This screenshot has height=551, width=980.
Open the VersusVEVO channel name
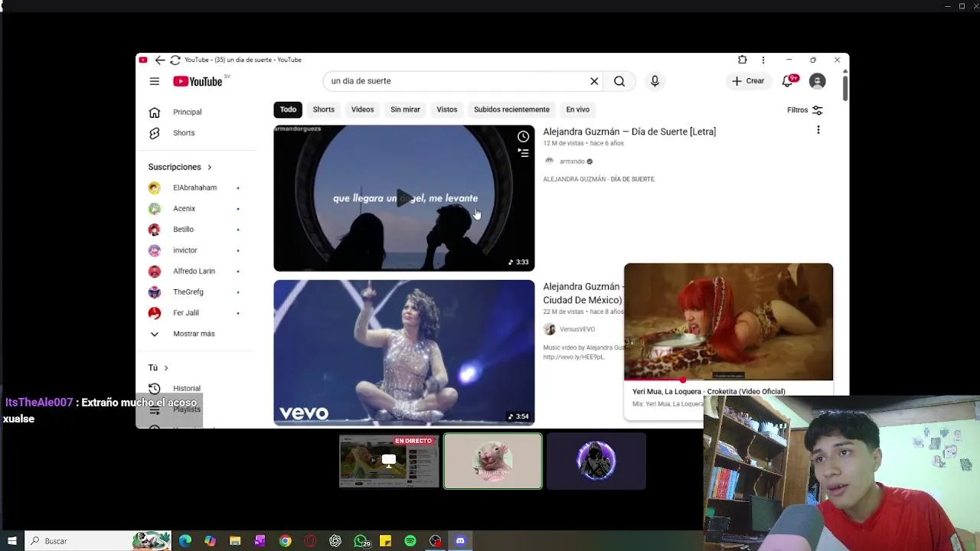pos(577,329)
